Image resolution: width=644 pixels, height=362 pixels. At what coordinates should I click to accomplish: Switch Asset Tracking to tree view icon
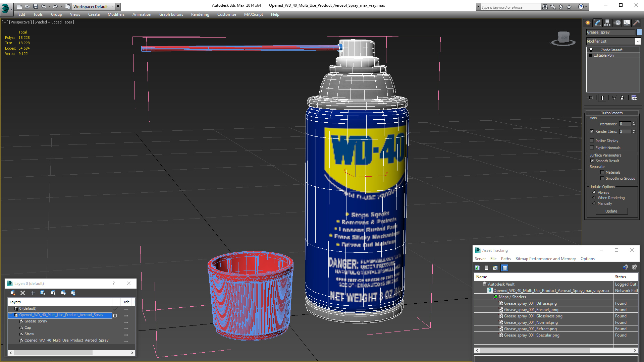click(495, 268)
